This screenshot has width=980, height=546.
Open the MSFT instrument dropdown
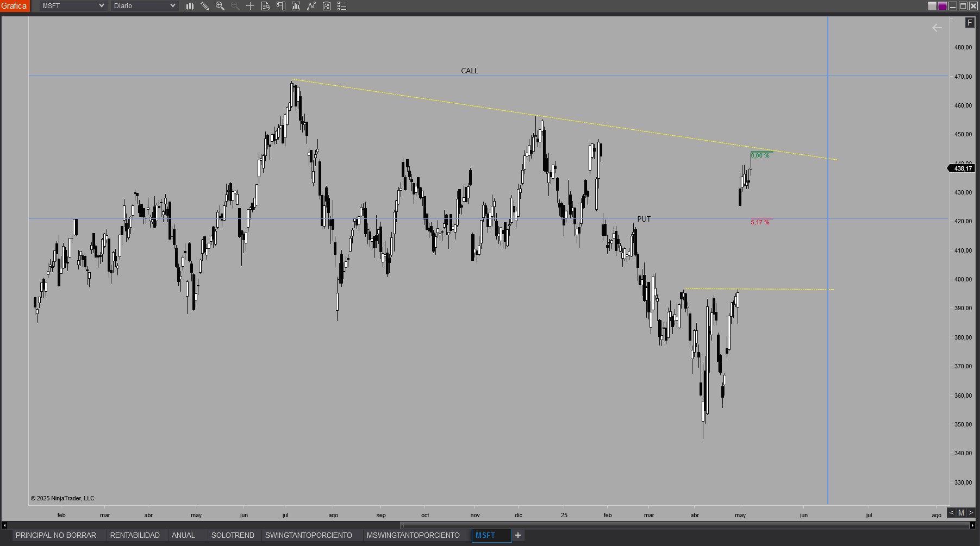pos(73,6)
